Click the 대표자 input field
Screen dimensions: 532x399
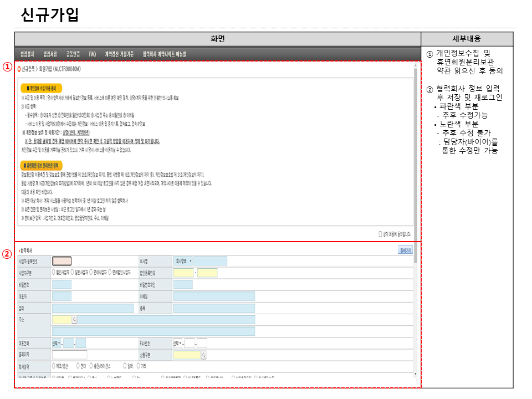(x=62, y=296)
